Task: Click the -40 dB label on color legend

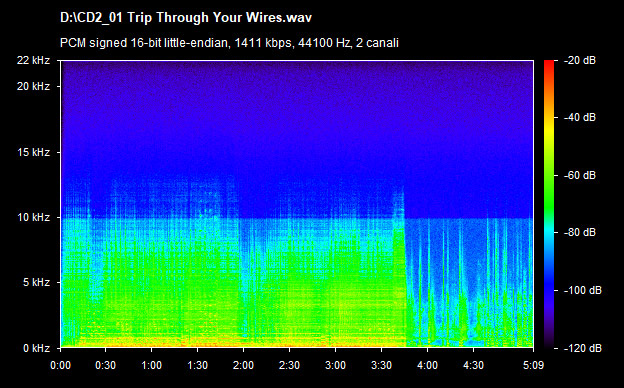Action: click(x=580, y=117)
